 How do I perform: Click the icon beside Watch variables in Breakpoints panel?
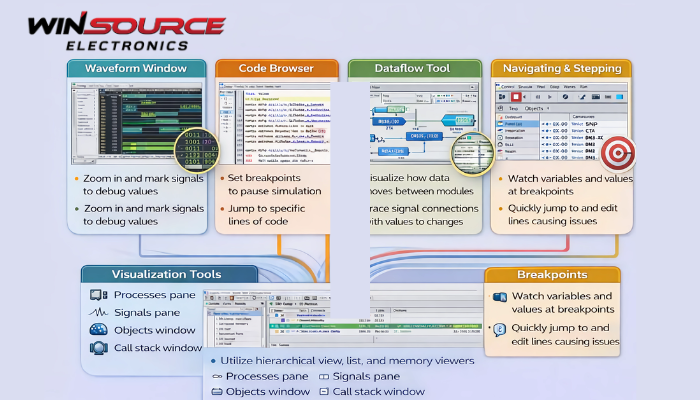pyautogui.click(x=499, y=296)
